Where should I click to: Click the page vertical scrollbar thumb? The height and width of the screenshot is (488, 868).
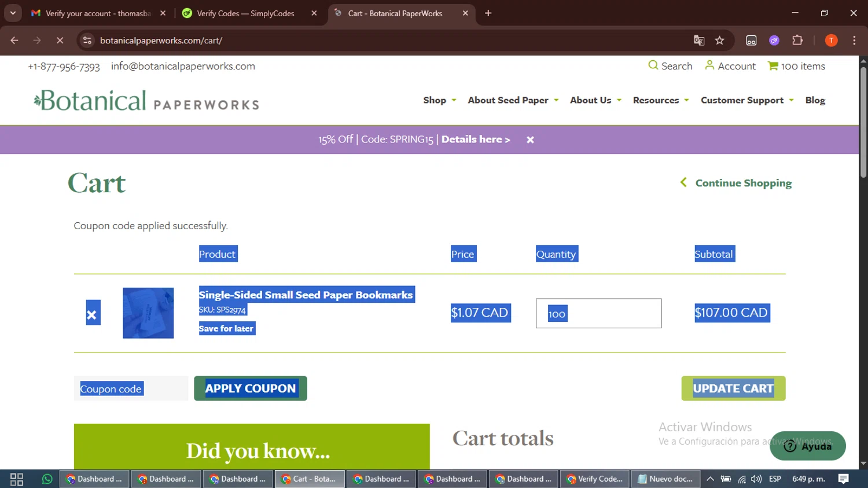863,122
